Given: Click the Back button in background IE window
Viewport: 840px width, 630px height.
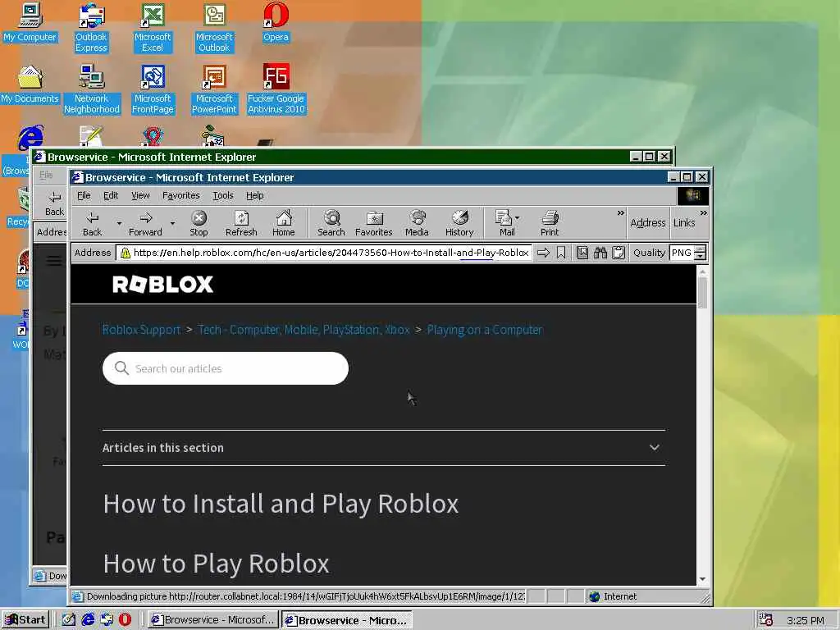Looking at the screenshot, I should [x=54, y=203].
